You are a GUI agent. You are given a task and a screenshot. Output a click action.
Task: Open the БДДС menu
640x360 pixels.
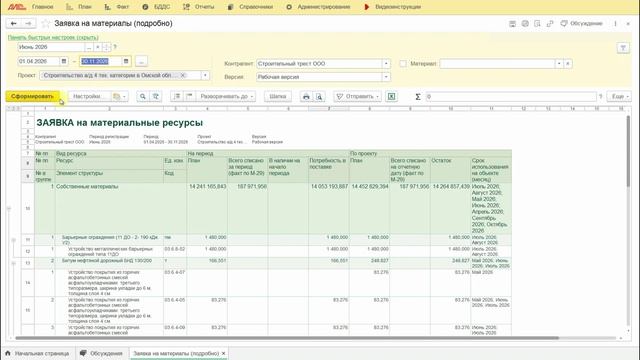156,7
